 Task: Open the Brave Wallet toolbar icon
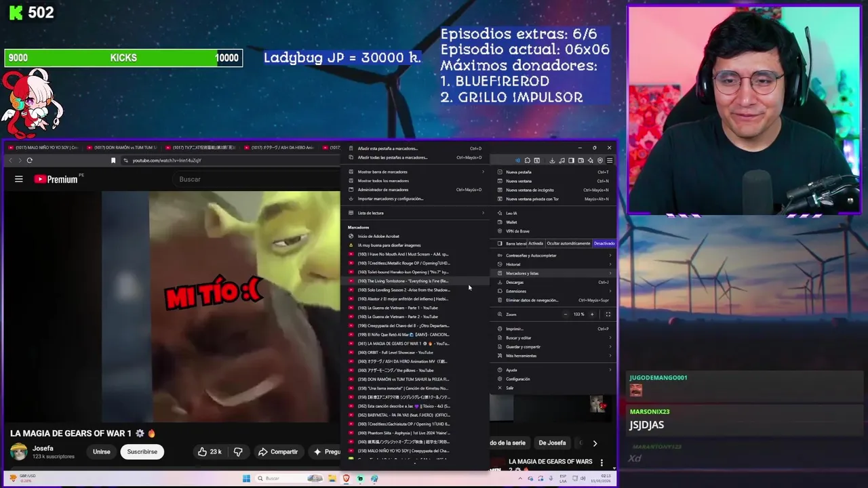pyautogui.click(x=581, y=161)
